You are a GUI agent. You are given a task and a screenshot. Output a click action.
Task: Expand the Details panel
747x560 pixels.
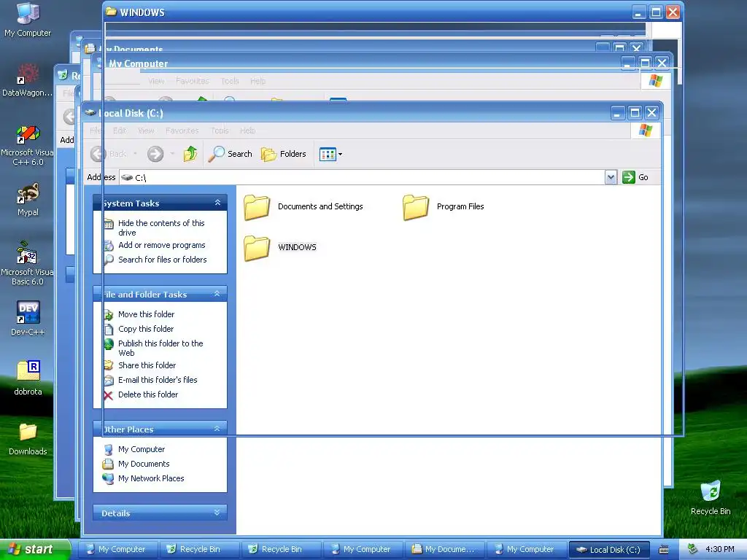coord(217,513)
